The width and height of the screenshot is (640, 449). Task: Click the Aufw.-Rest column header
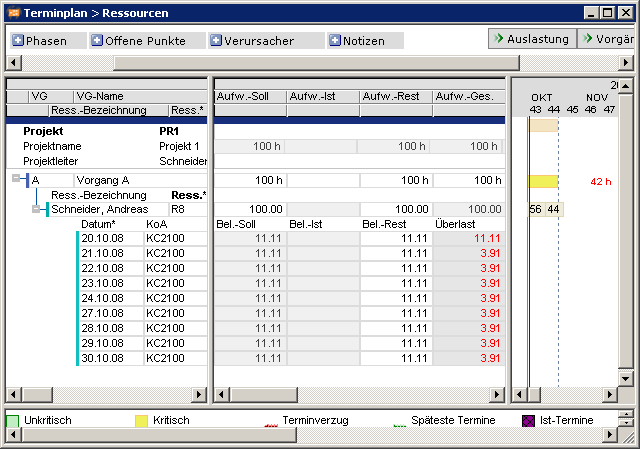(396, 96)
